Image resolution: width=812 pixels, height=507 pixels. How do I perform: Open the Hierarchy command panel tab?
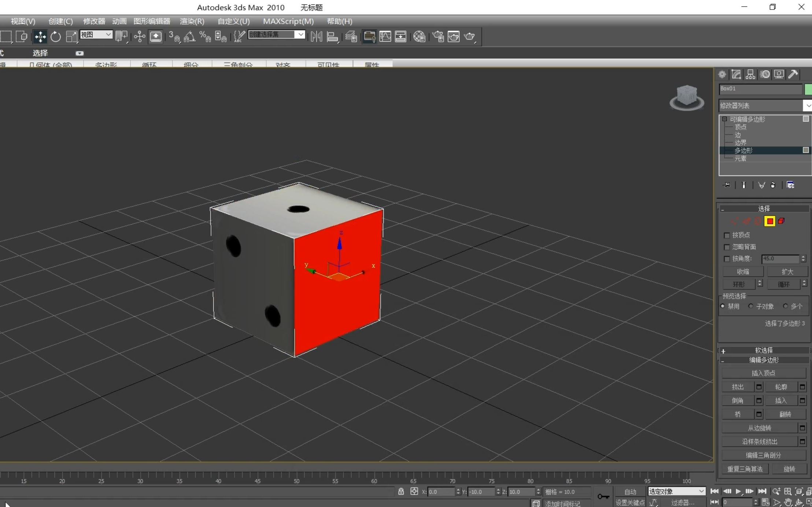(750, 74)
